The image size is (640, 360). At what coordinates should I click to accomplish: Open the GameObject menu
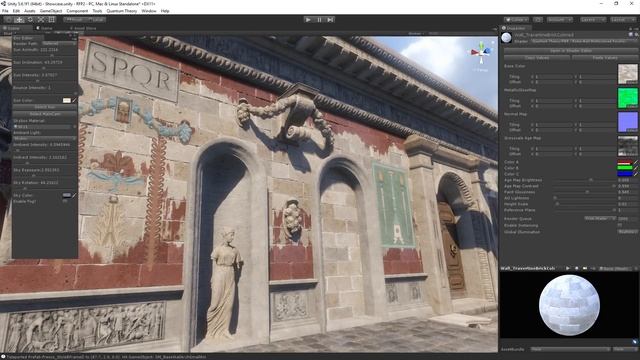coord(51,11)
